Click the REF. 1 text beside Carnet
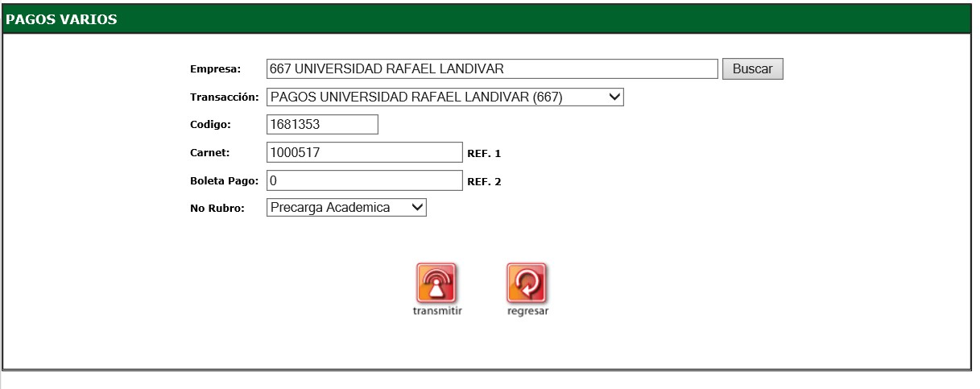 click(x=484, y=153)
